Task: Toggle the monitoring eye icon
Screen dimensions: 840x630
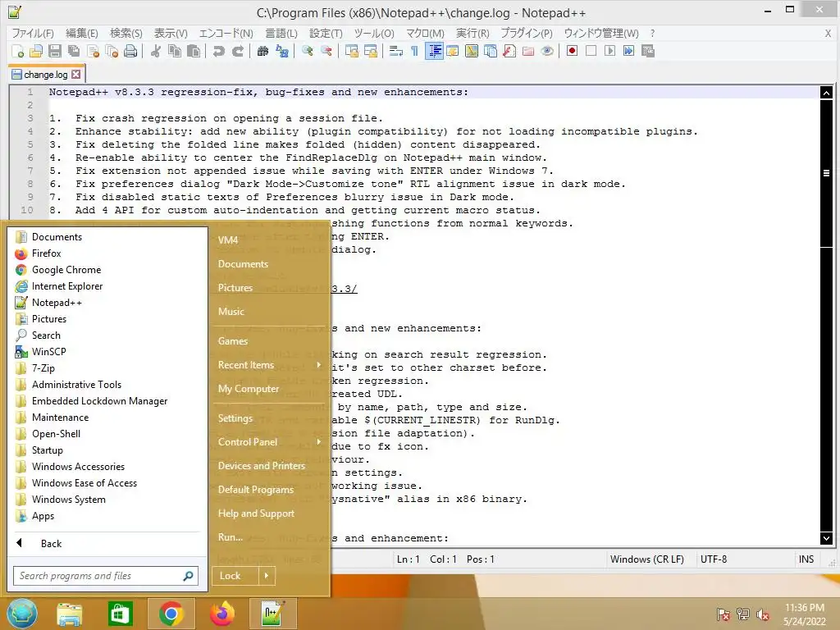Action: point(547,52)
